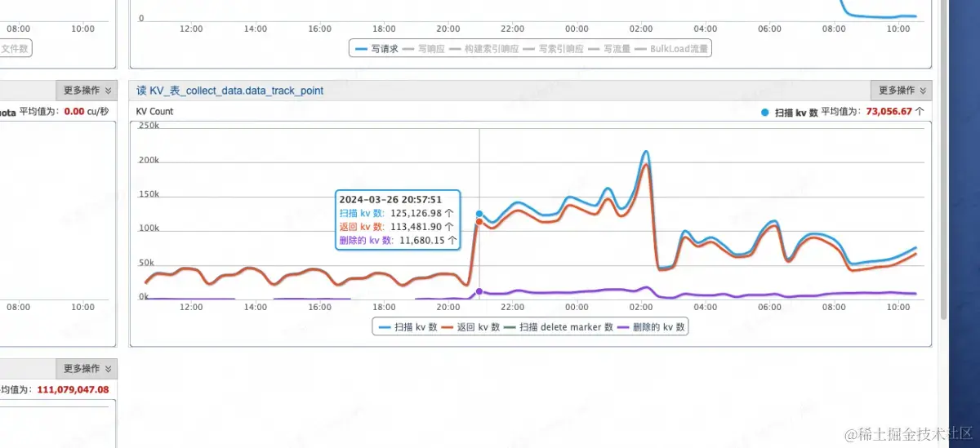Viewport: 980px width, 448px height.
Task: Click the orange 返回 kv 数 hover point
Action: coord(479,221)
